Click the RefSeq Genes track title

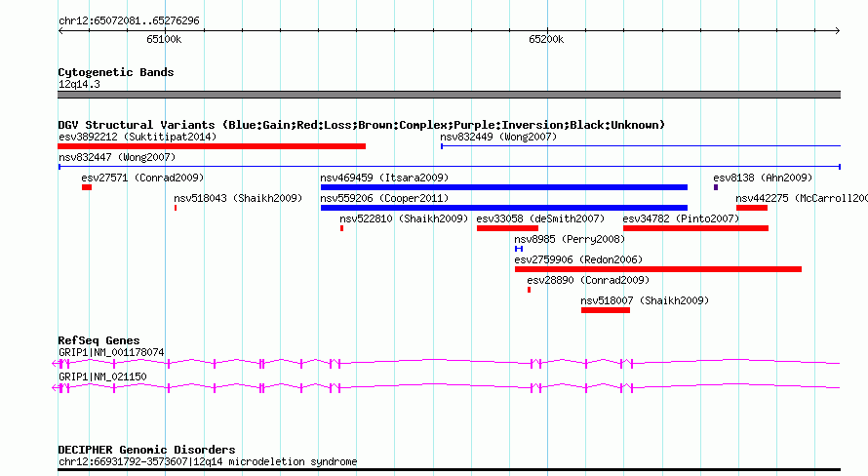(99, 341)
